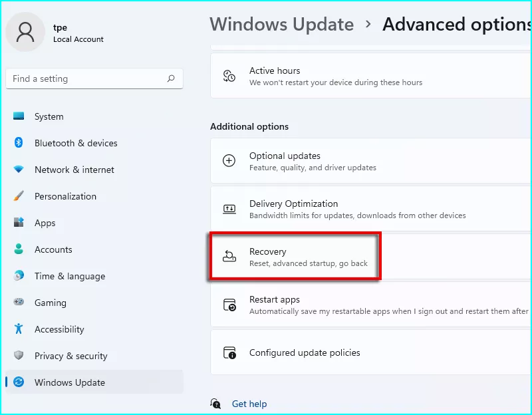Click the Personalization paintbrush icon
532x415 pixels.
click(19, 196)
